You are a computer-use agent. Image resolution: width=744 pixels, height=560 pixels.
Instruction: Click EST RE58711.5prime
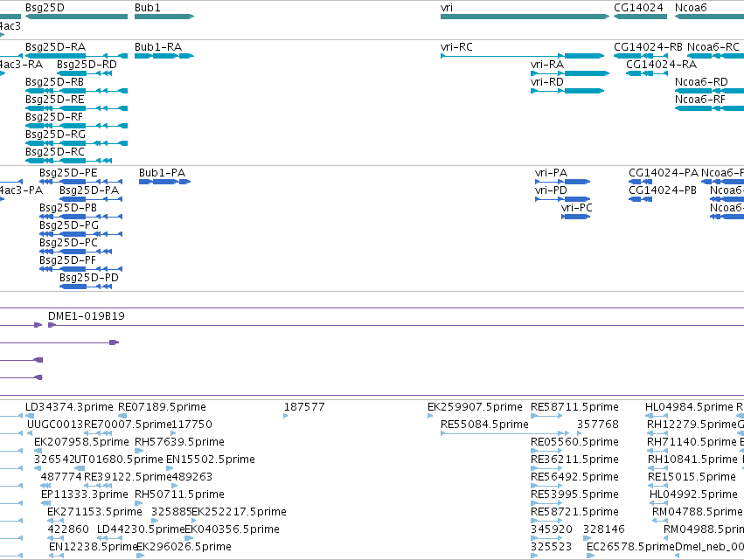pyautogui.click(x=546, y=416)
